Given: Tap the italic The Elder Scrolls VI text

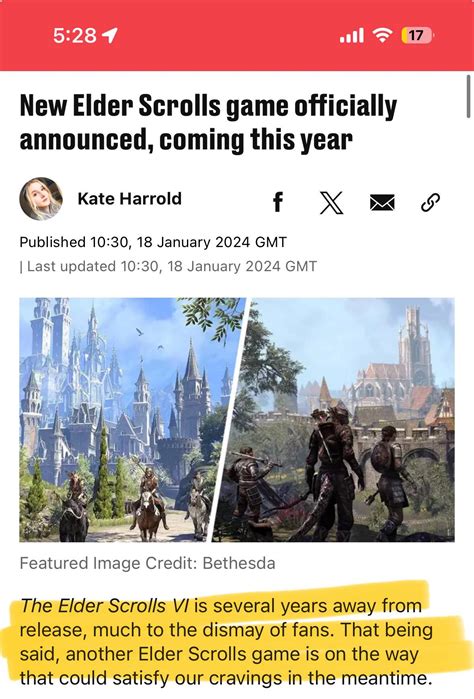Looking at the screenshot, I should click(x=104, y=606).
